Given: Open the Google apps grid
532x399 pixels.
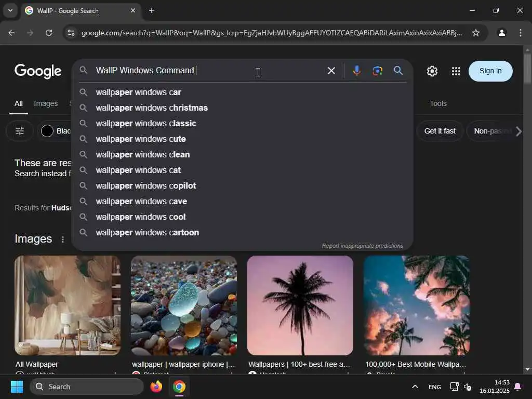Looking at the screenshot, I should tap(456, 71).
